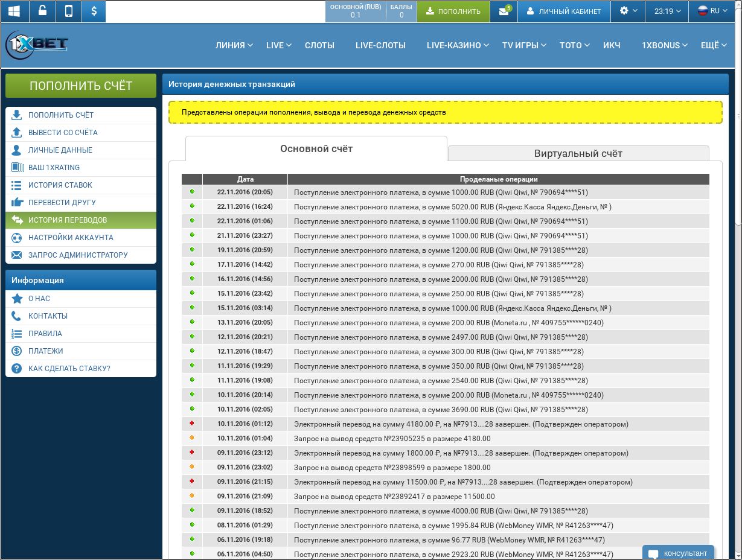
Task: Click orange arrow for 10.11.2016 (01:04) row
Action: coord(192,437)
